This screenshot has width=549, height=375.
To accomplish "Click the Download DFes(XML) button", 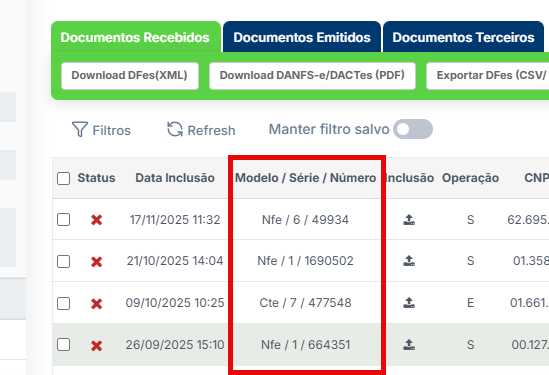I will pos(130,76).
